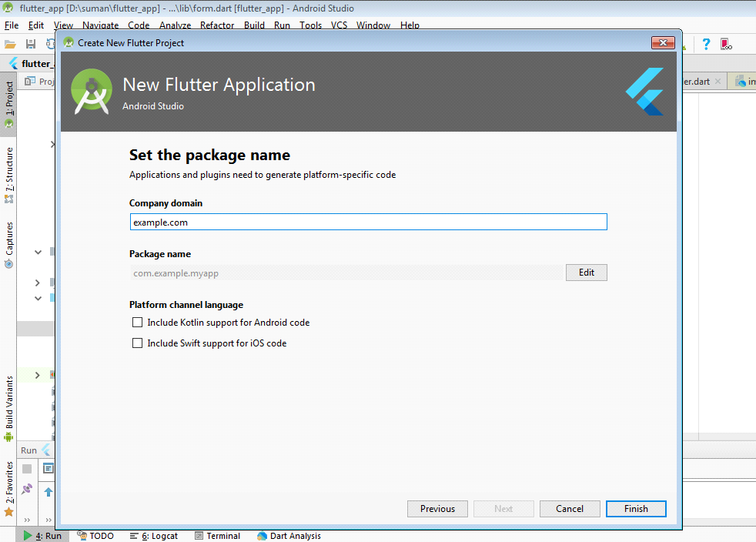This screenshot has height=542, width=756.
Task: Open the Help question mark icon in the toolbar
Action: [706, 45]
